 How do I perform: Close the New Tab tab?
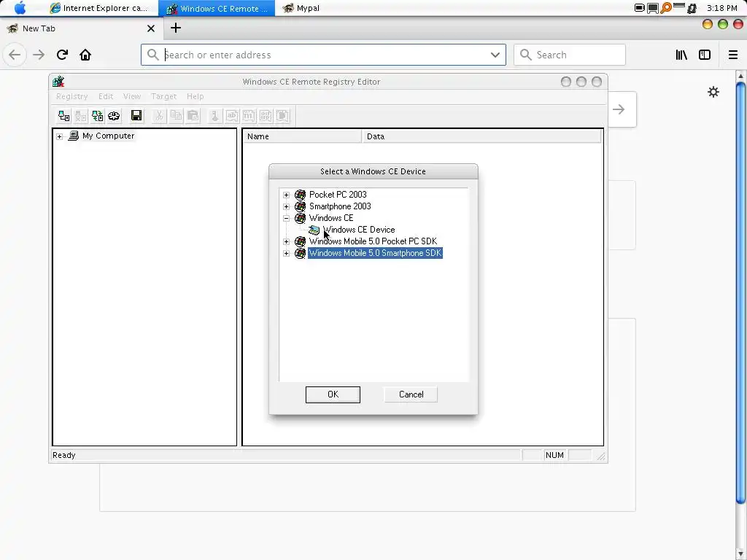click(151, 28)
